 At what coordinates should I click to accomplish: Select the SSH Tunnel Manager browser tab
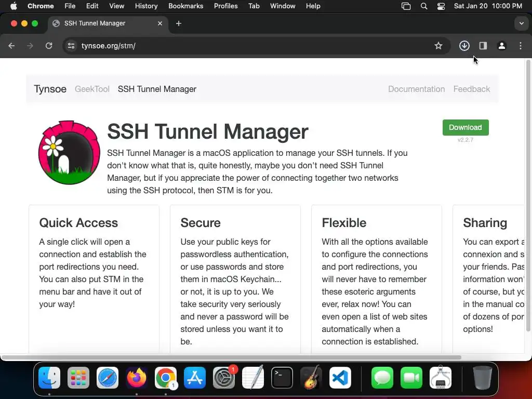click(x=108, y=23)
